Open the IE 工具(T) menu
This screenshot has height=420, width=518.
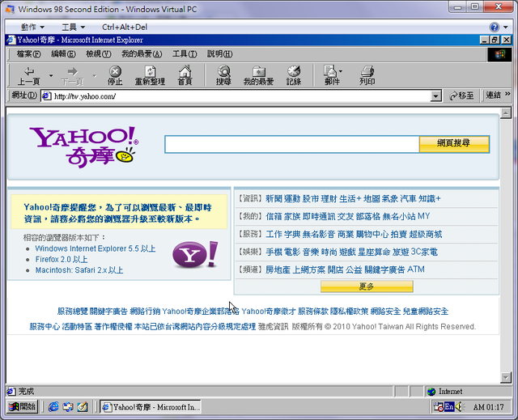pos(185,54)
